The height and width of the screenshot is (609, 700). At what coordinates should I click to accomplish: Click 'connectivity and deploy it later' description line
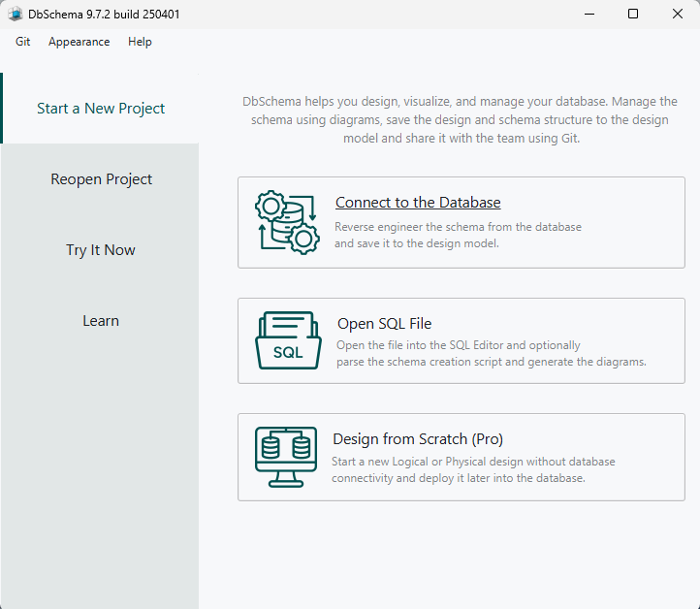[458, 478]
